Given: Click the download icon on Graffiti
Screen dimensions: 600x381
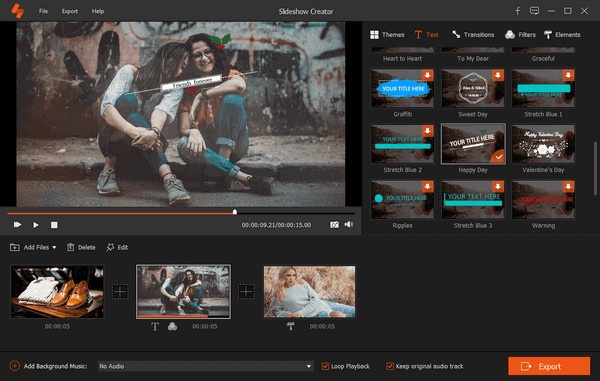Looking at the screenshot, I should pos(427,75).
